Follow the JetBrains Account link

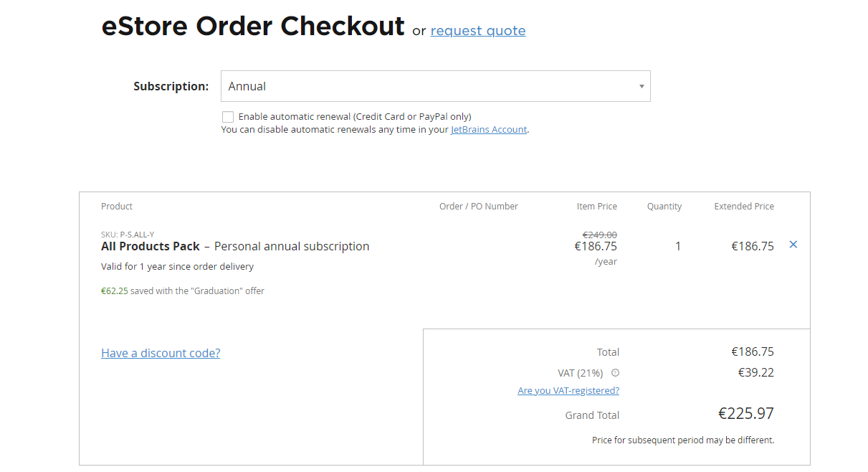pos(489,130)
